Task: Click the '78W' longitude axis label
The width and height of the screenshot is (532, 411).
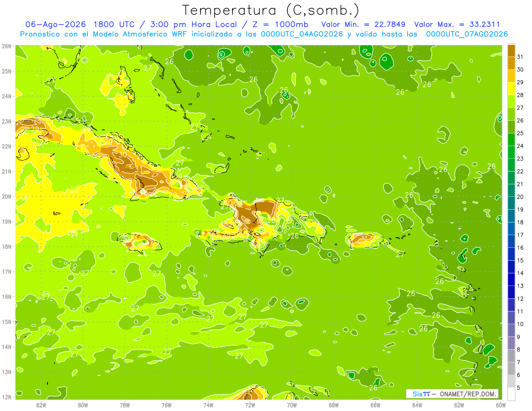Action: pos(125,405)
